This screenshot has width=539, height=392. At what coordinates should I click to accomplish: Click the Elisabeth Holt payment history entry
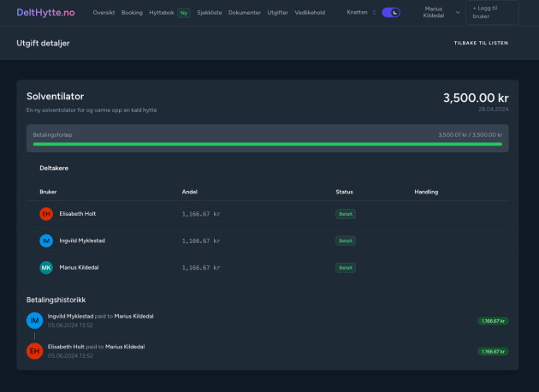click(x=268, y=351)
